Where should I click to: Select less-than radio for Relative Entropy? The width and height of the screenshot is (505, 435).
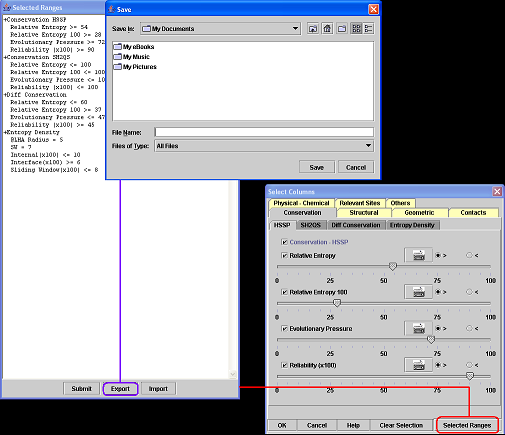click(469, 255)
